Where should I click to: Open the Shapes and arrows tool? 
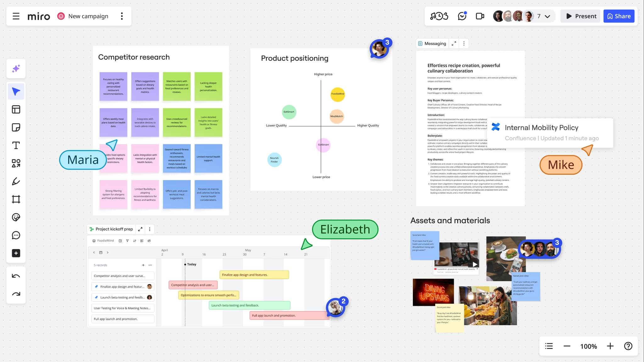pyautogui.click(x=16, y=163)
